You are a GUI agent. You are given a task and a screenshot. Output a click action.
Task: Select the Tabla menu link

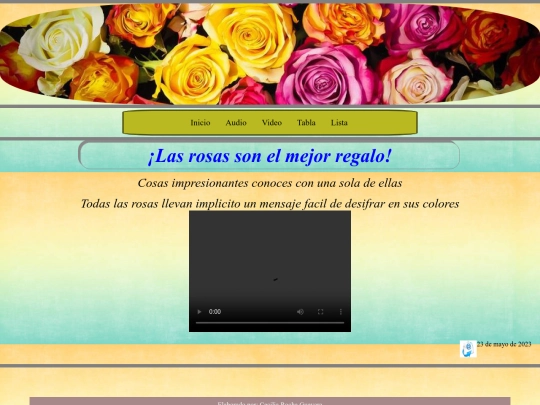point(306,123)
